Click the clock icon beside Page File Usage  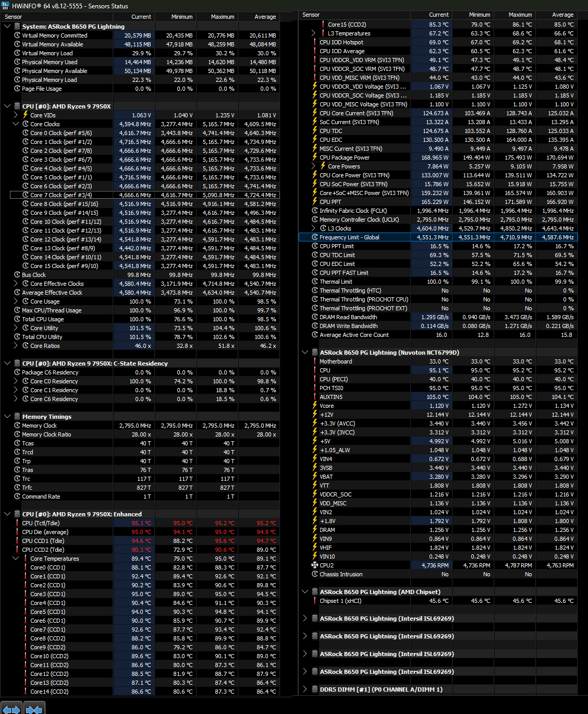(x=17, y=89)
